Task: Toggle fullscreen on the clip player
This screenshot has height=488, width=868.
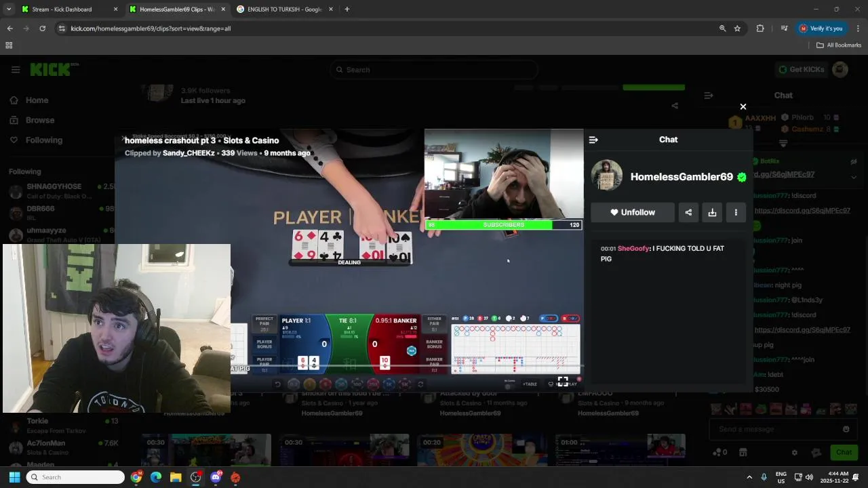Action: click(x=563, y=382)
